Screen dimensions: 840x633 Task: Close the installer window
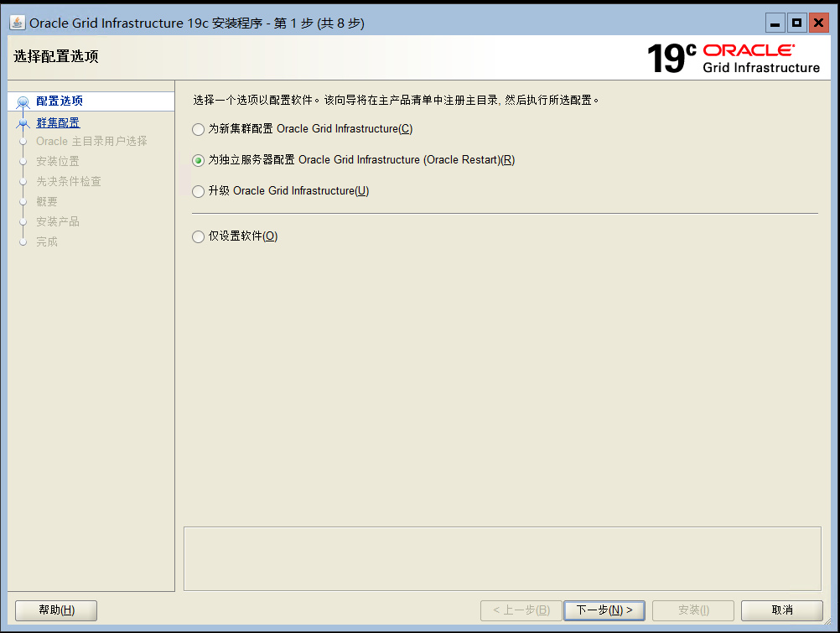(818, 23)
